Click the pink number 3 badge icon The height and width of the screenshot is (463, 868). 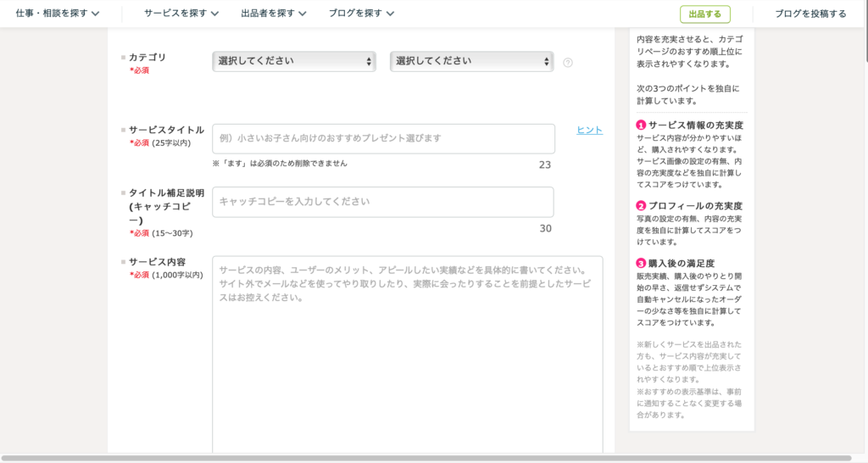click(641, 264)
